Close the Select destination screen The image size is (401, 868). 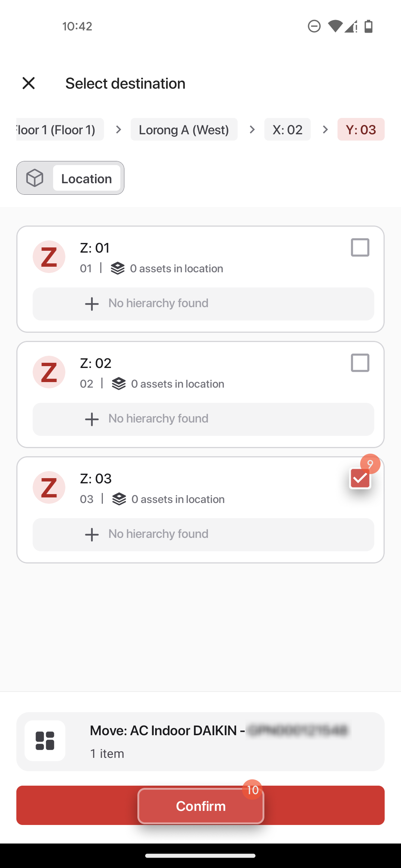29,83
